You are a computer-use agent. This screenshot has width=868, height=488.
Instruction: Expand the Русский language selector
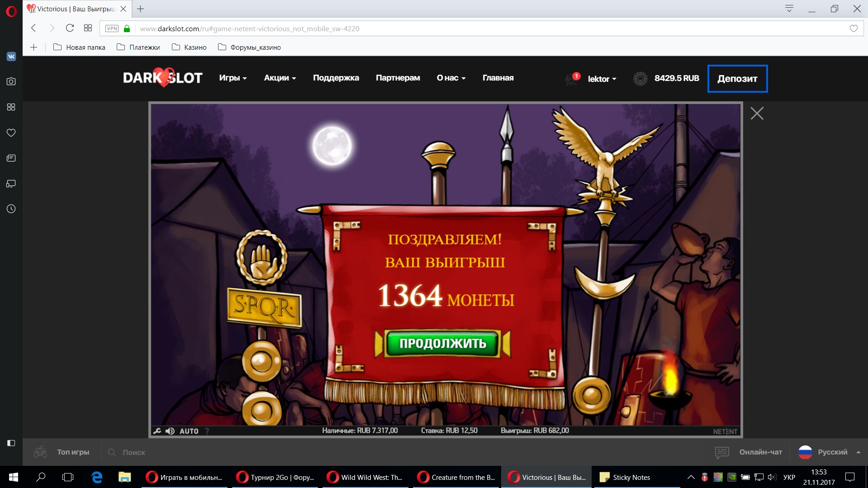(x=829, y=452)
